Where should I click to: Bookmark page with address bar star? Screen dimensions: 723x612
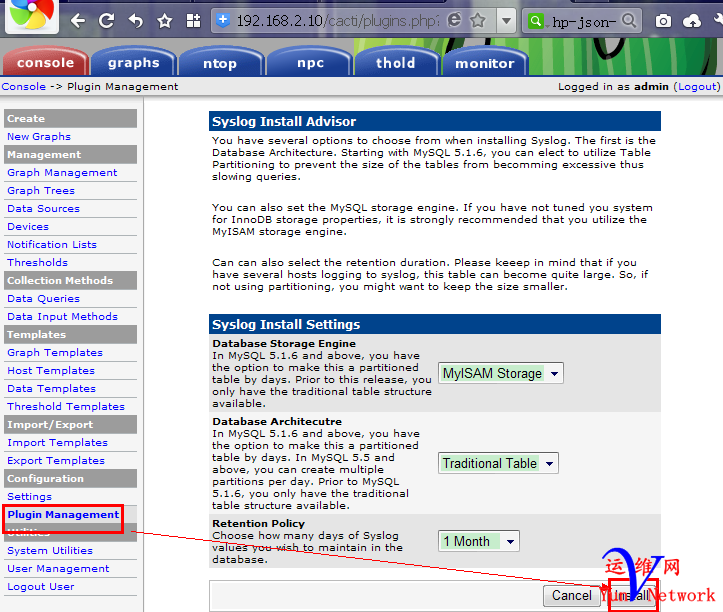point(478,20)
